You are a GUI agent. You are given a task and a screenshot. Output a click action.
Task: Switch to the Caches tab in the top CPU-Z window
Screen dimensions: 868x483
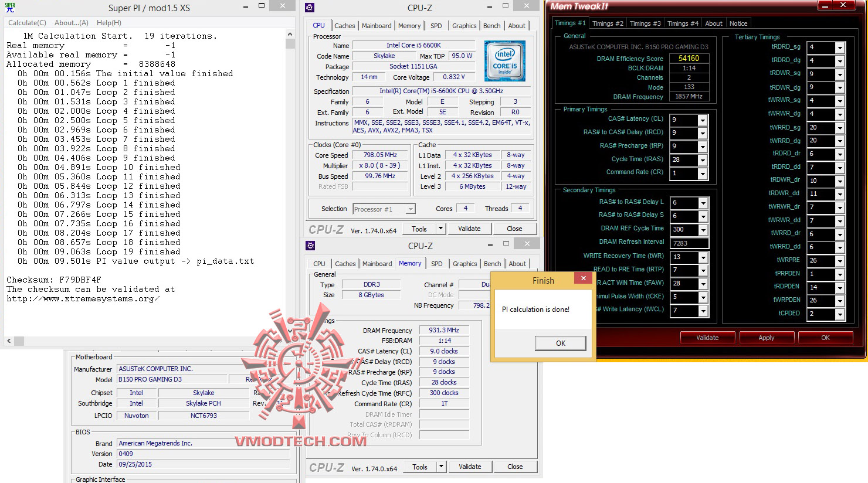click(x=344, y=26)
